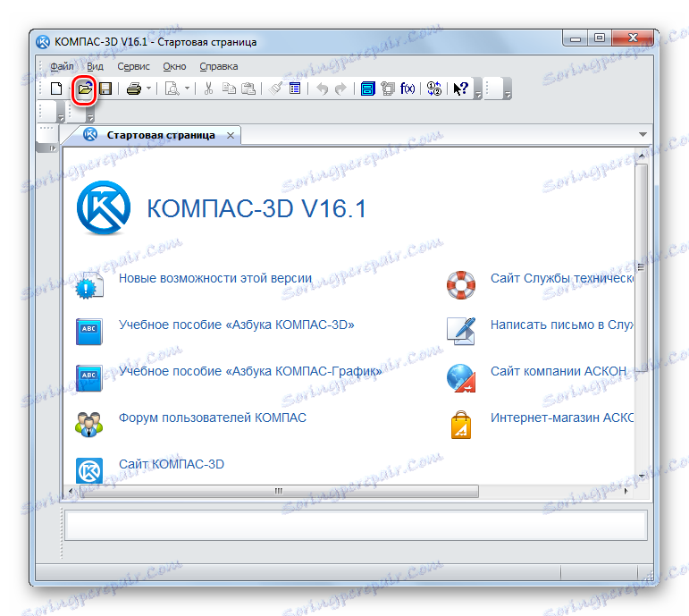
Task: Click the Redo arrow
Action: [341, 89]
